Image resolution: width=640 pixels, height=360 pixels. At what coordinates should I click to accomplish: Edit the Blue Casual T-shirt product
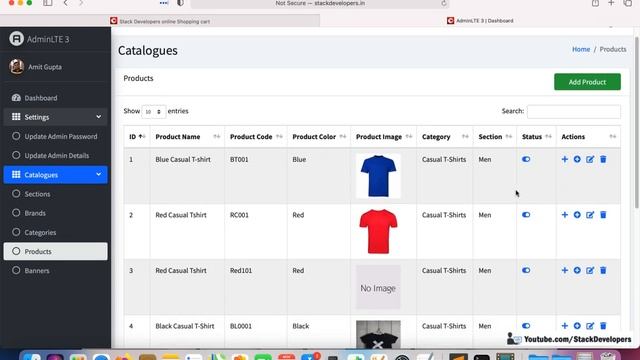click(x=590, y=159)
